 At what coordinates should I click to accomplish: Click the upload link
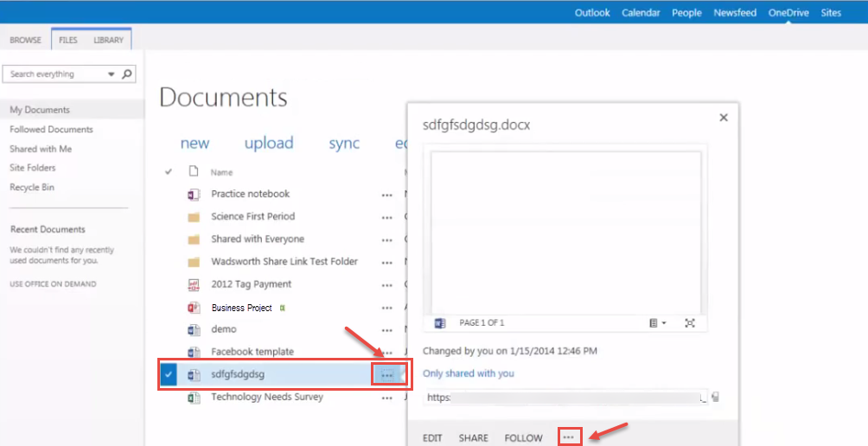click(269, 143)
